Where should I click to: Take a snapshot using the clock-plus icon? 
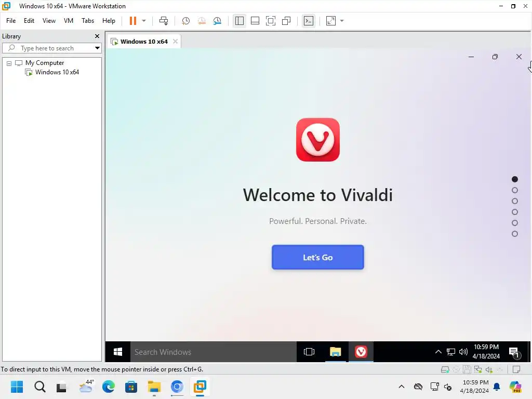pyautogui.click(x=185, y=21)
